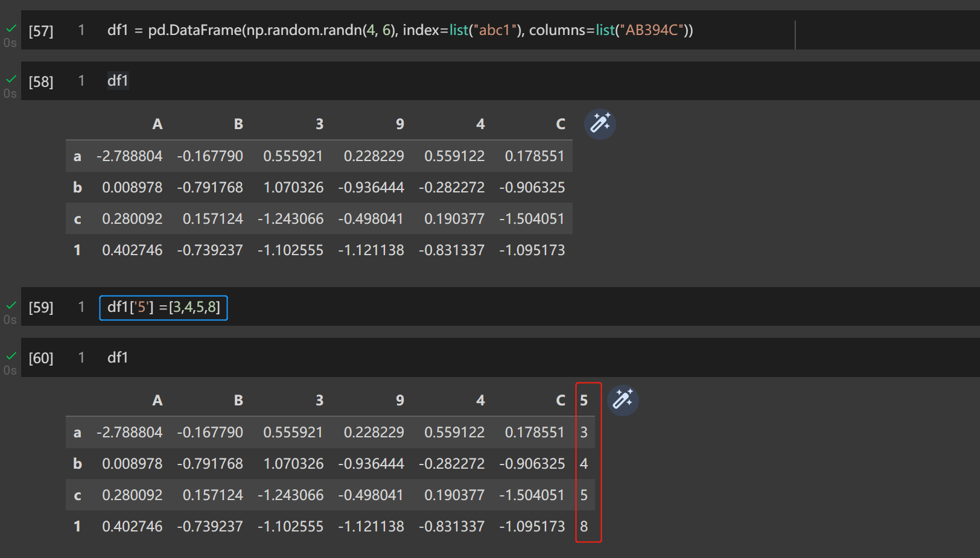
Task: Click column header 3 in second table
Action: point(319,401)
